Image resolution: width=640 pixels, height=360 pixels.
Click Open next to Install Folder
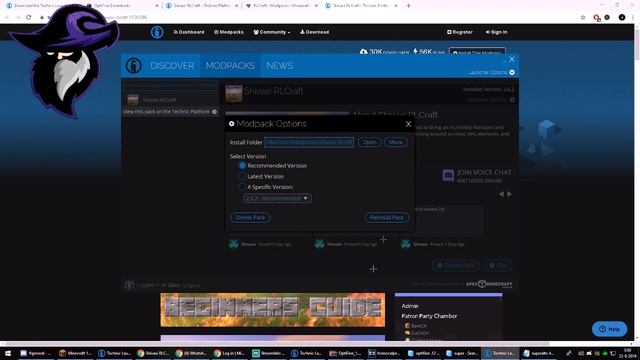pyautogui.click(x=370, y=142)
